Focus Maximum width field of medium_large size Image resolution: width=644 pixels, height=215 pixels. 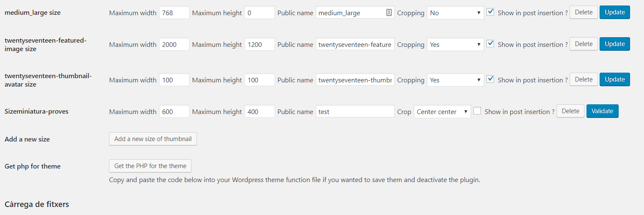tap(174, 13)
